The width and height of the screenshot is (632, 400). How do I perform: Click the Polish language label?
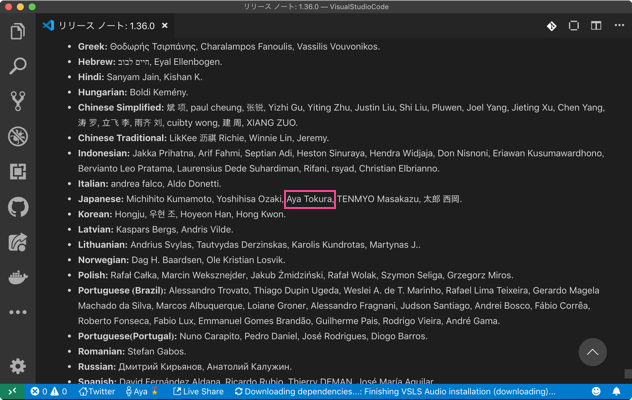[x=93, y=275]
